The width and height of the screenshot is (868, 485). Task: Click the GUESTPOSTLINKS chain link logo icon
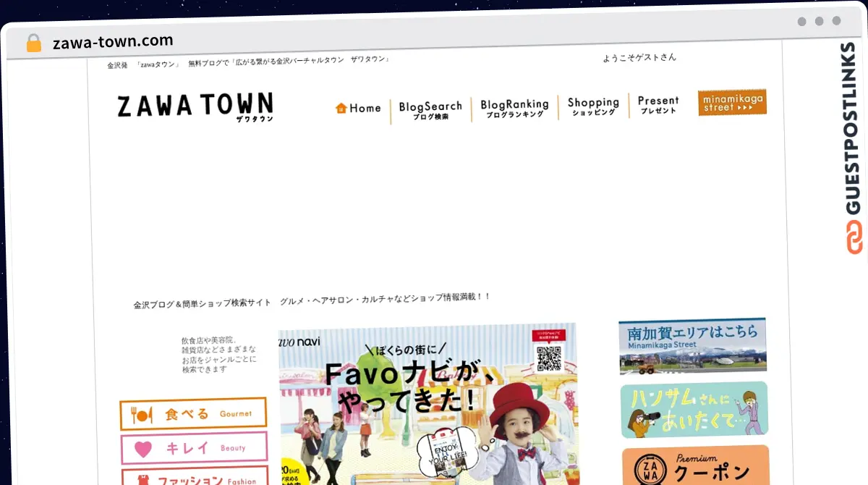tap(854, 238)
